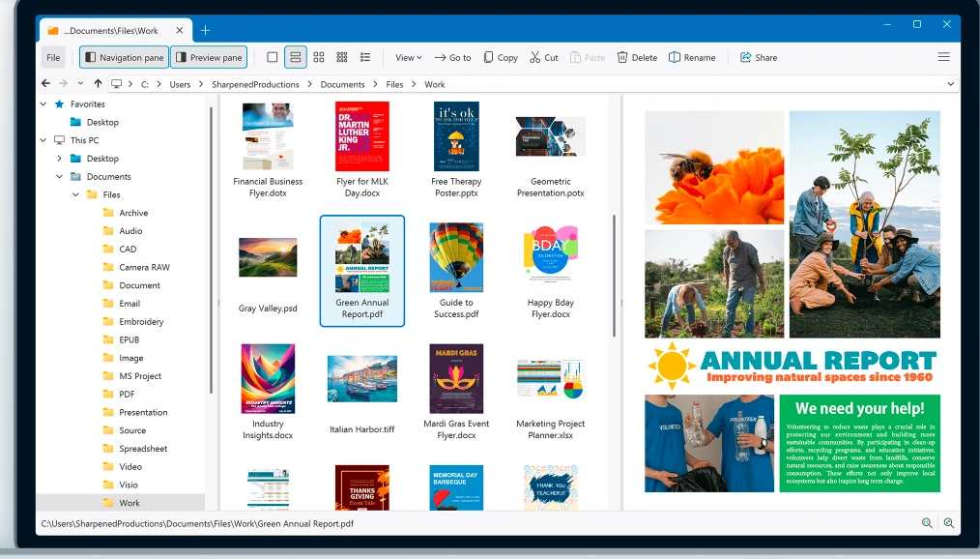
Task: Switch to the bulleted list view
Action: (365, 57)
